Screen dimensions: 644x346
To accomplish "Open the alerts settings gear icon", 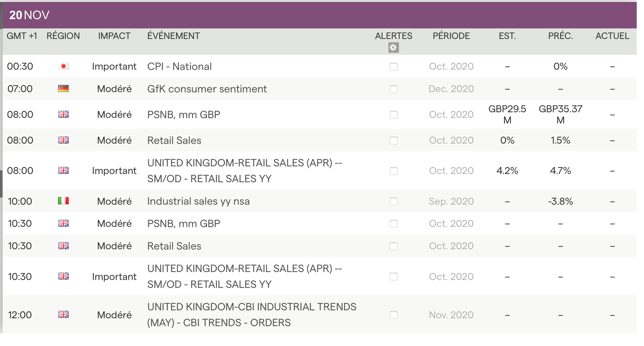I will [x=393, y=48].
